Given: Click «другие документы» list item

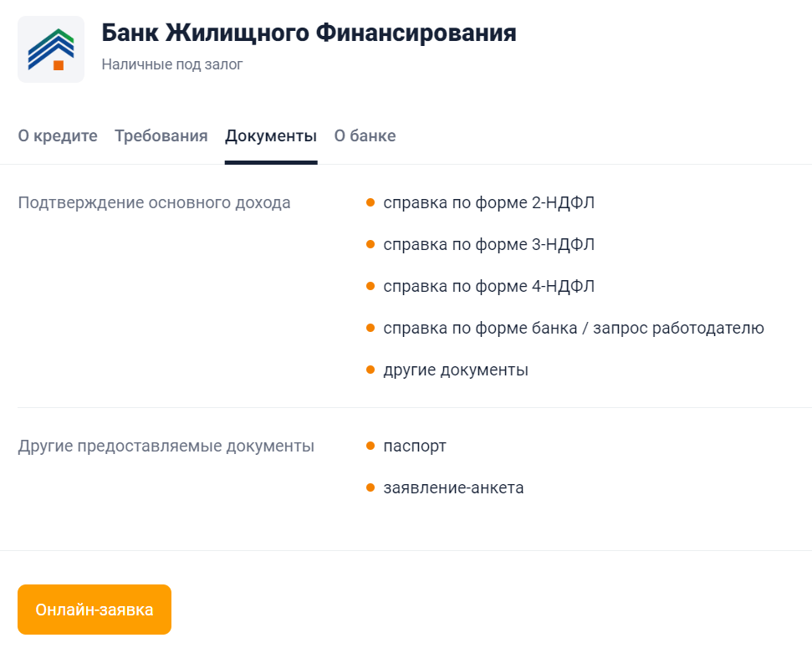Looking at the screenshot, I should click(456, 370).
